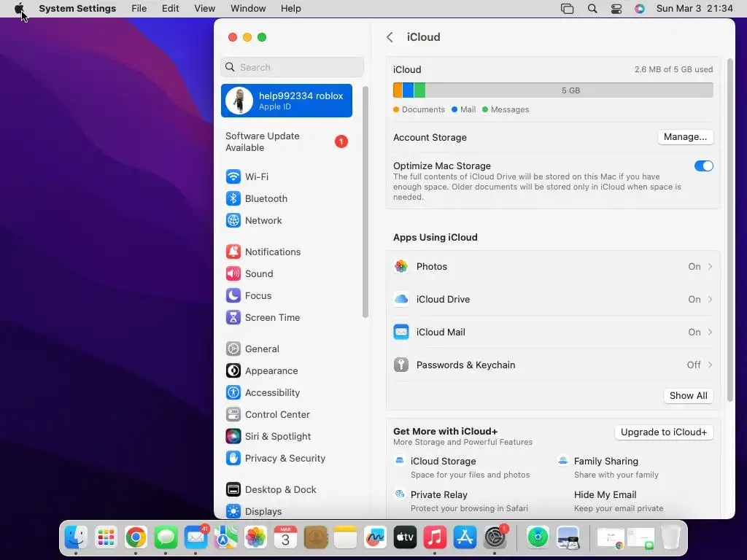Open Spotlight search in the menu bar

592,9
